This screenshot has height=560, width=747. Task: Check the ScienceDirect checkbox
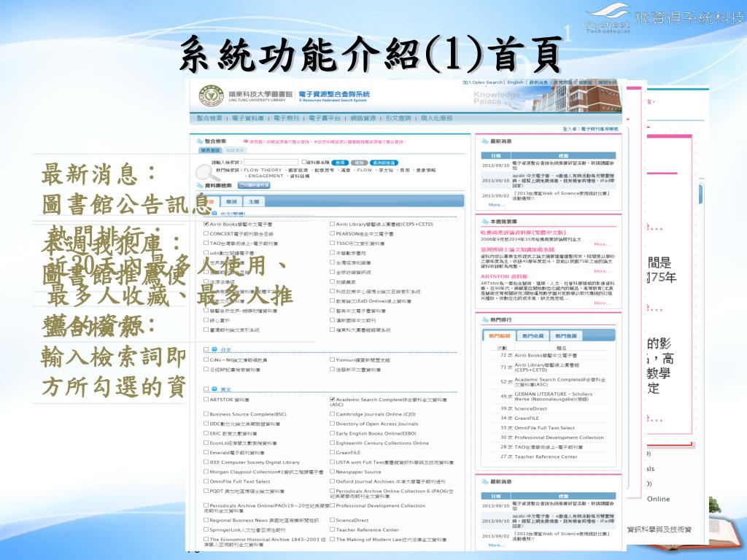click(332, 520)
